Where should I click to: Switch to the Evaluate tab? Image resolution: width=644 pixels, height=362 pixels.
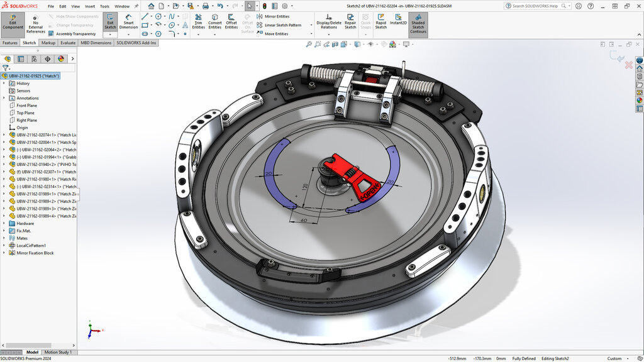68,43
